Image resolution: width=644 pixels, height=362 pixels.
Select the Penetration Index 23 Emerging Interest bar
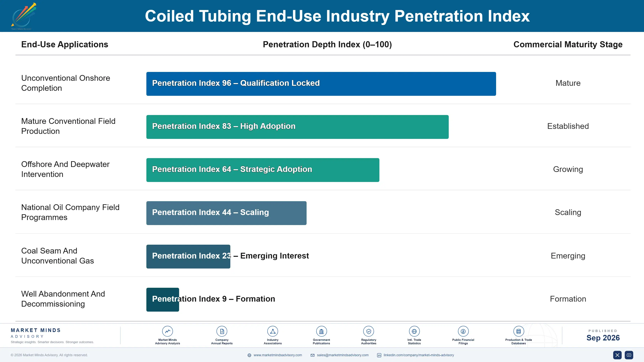(x=188, y=256)
